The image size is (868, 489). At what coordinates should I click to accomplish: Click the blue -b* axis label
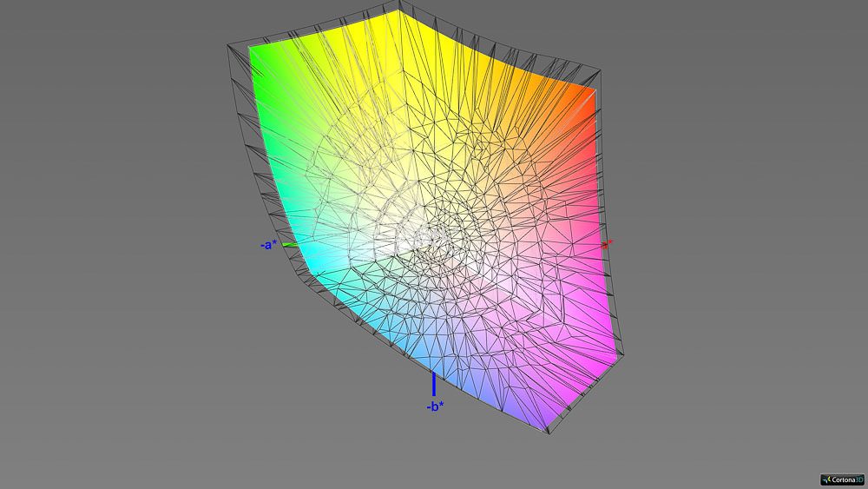point(435,406)
